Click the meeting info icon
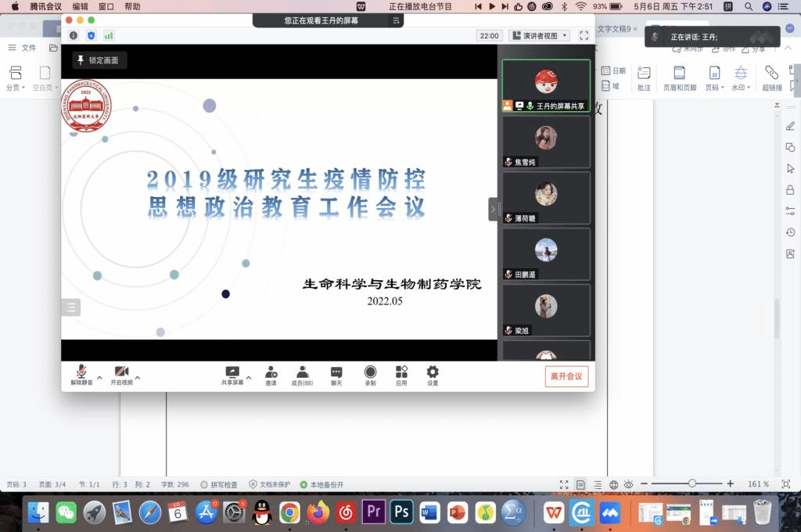Image resolution: width=801 pixels, height=532 pixels. 74,35
